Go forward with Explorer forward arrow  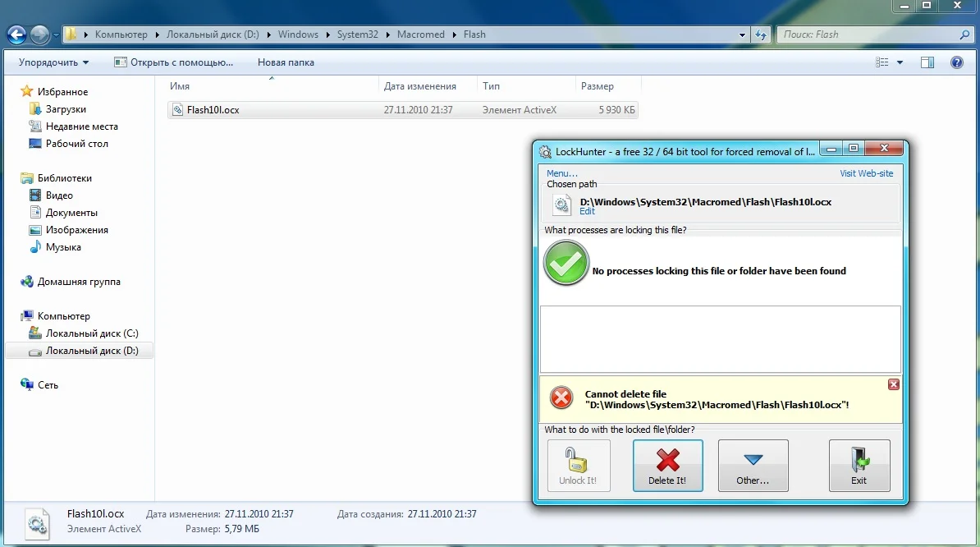tap(39, 34)
